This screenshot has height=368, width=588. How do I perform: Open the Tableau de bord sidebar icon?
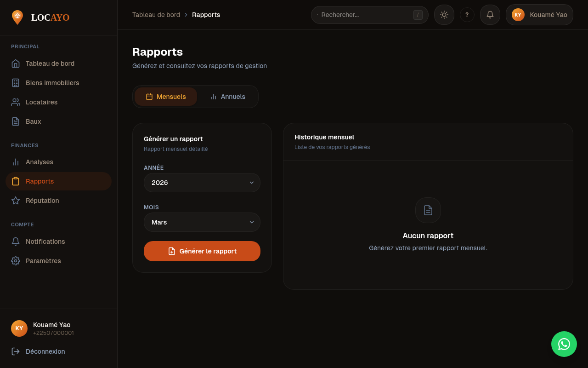click(x=15, y=63)
